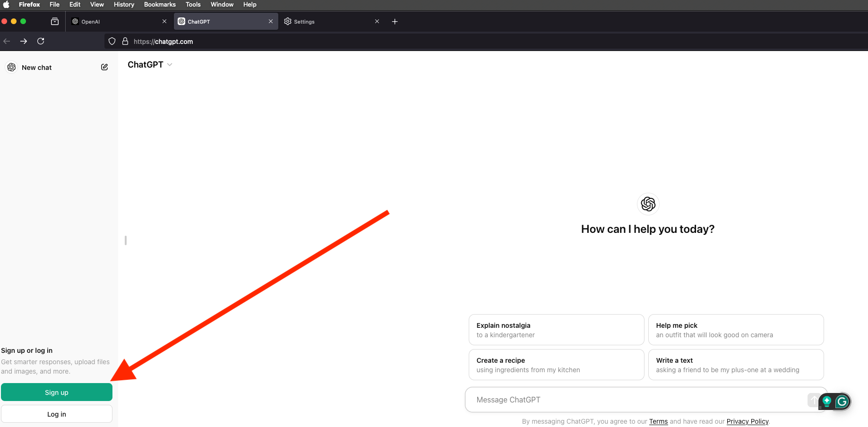The height and width of the screenshot is (427, 868).
Task: Click the green lightbulb extension icon
Action: [x=827, y=401]
